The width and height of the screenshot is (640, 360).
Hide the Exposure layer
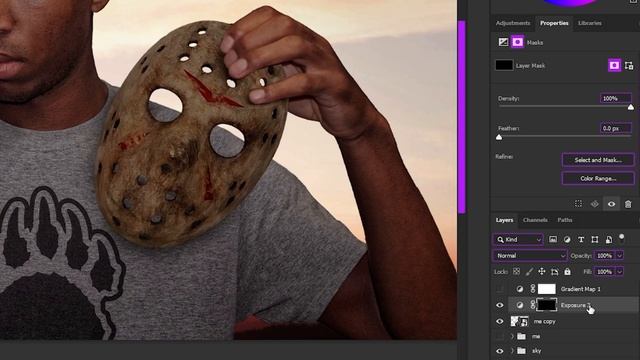500,305
